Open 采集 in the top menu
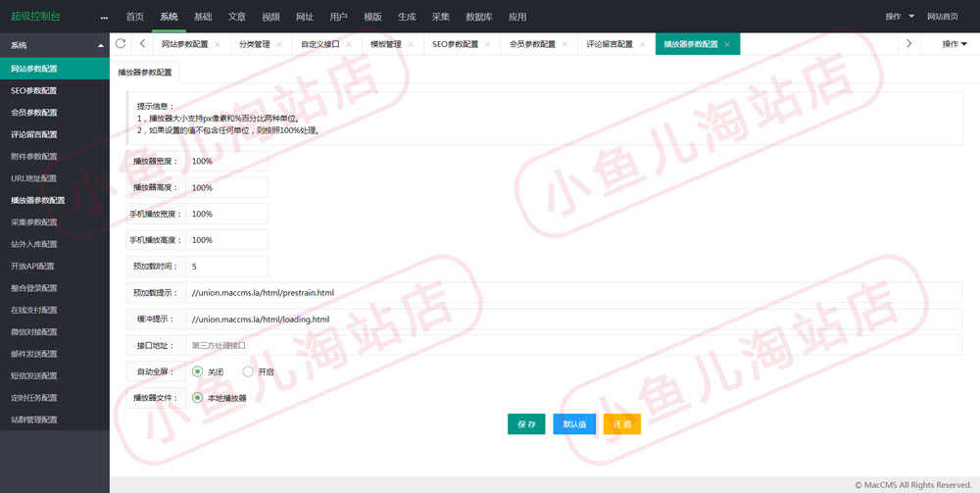This screenshot has width=980, height=493. [441, 17]
